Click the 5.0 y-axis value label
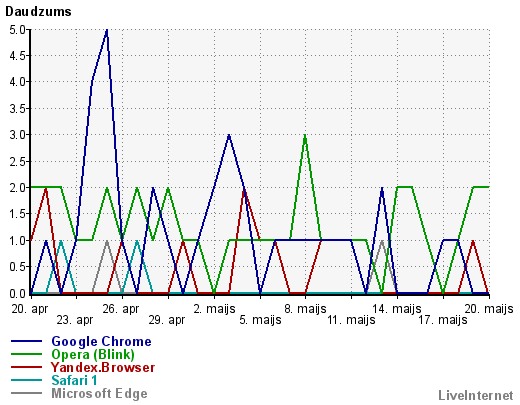Image resolution: width=520 pixels, height=405 pixels. 17,30
